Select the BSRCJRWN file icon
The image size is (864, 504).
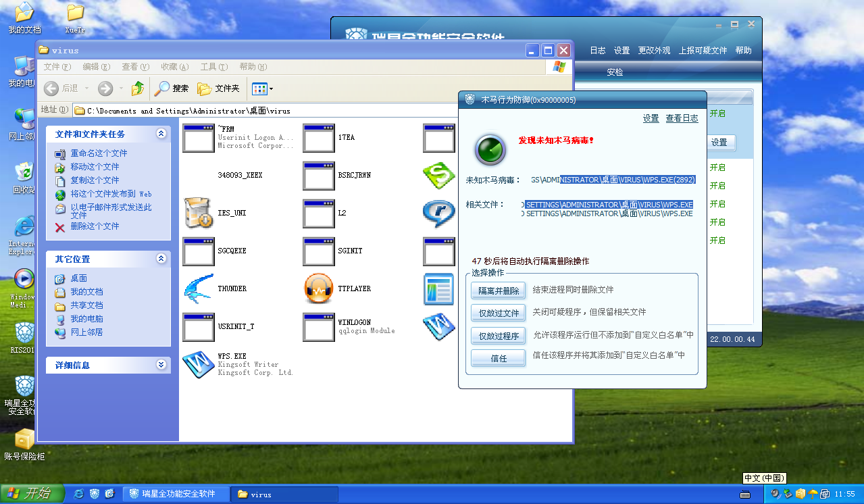[318, 175]
